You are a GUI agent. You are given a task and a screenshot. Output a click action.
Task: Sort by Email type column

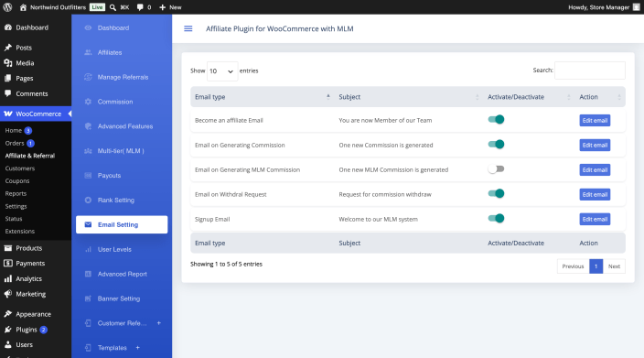[263, 97]
